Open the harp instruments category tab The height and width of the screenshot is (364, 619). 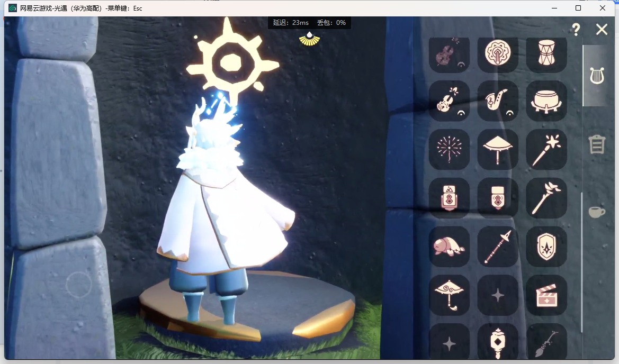click(x=597, y=76)
